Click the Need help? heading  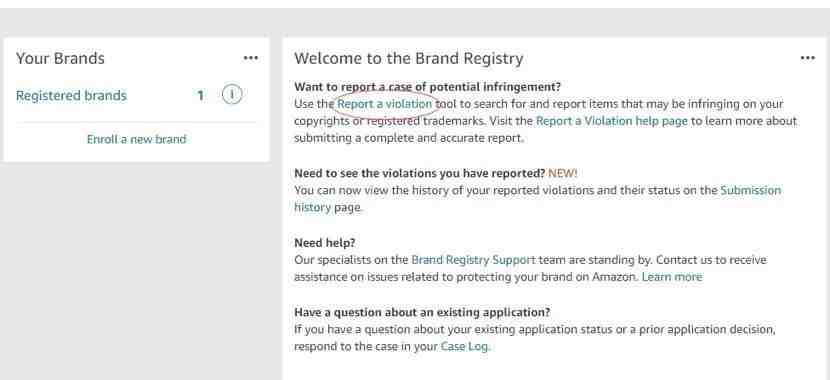324,243
